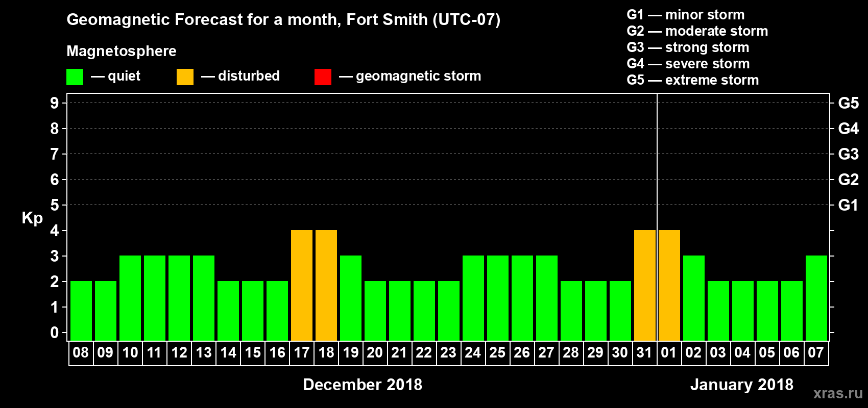The height and width of the screenshot is (408, 868).
Task: Click the orange disturbed legend swatch
Action: click(185, 77)
